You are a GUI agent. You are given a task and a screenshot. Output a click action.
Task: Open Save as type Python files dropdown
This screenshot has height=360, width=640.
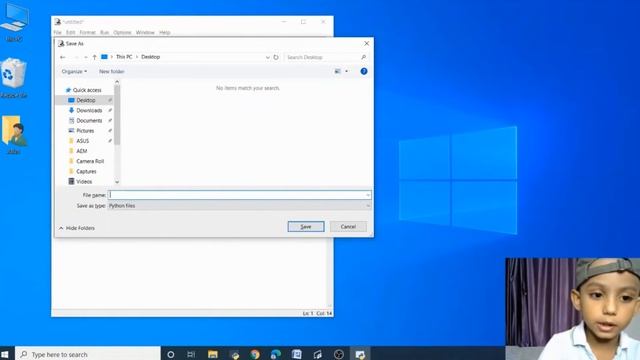(239, 206)
